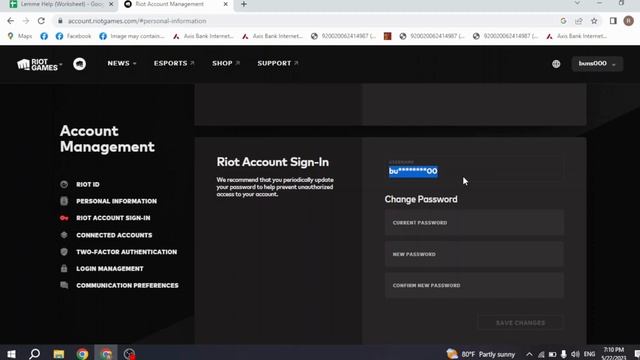Click the Personal Information sidebar icon

[64, 201]
